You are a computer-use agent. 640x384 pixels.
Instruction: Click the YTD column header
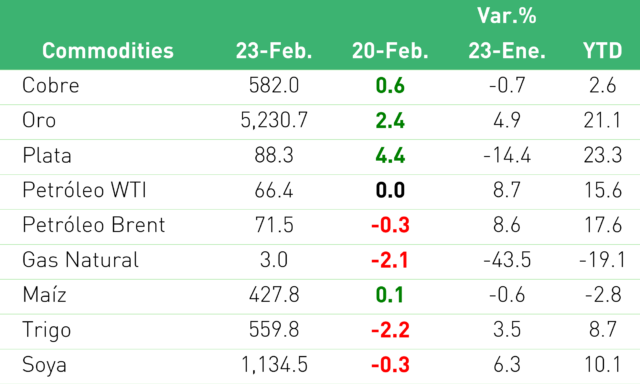pyautogui.click(x=602, y=51)
